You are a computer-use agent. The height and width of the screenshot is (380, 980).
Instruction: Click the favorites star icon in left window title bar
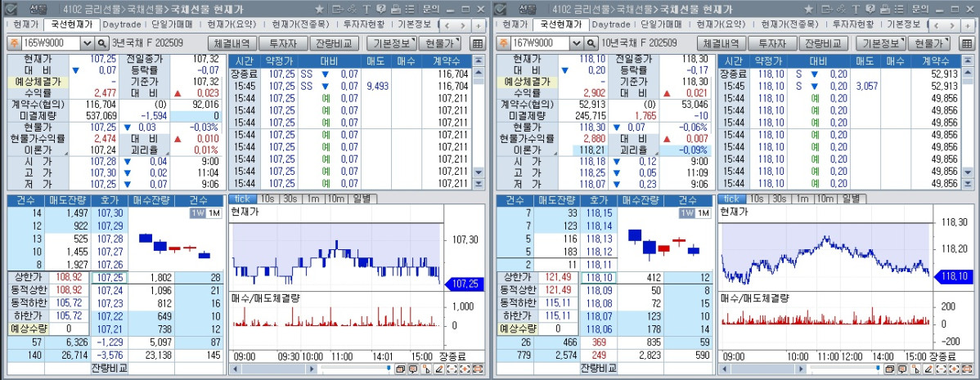pos(319,8)
